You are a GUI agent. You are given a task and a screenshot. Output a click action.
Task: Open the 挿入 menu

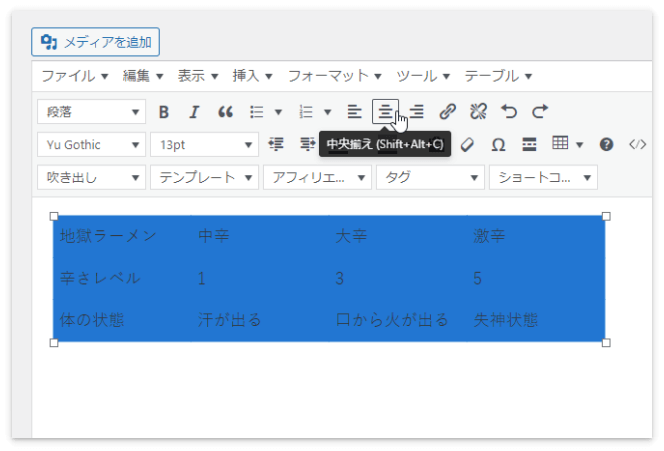(x=252, y=76)
